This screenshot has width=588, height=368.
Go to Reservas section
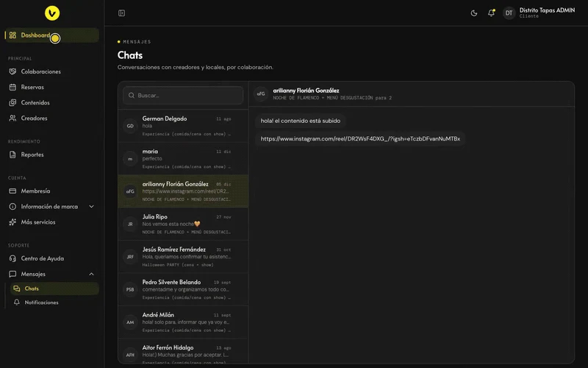32,87
